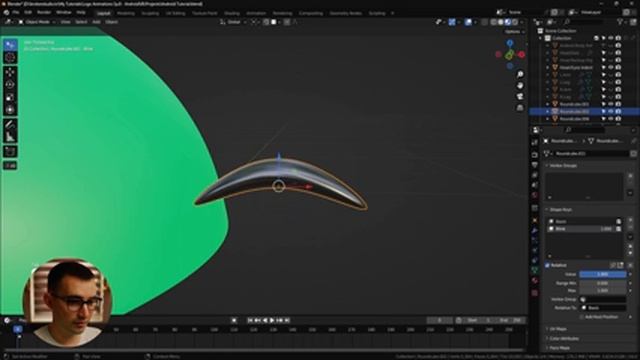This screenshot has width=640, height=360.
Task: Switch to the Modeling workspace tab
Action: 126,13
